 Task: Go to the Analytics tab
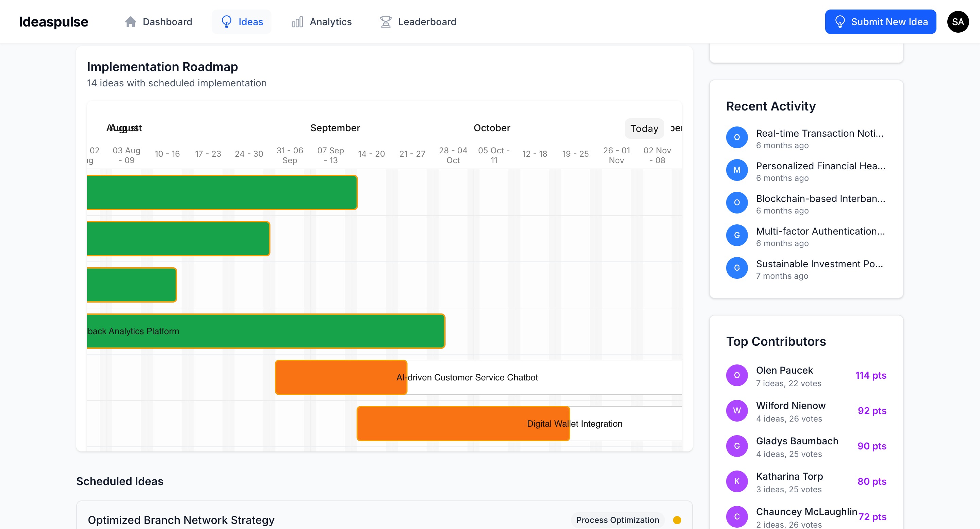click(x=322, y=22)
